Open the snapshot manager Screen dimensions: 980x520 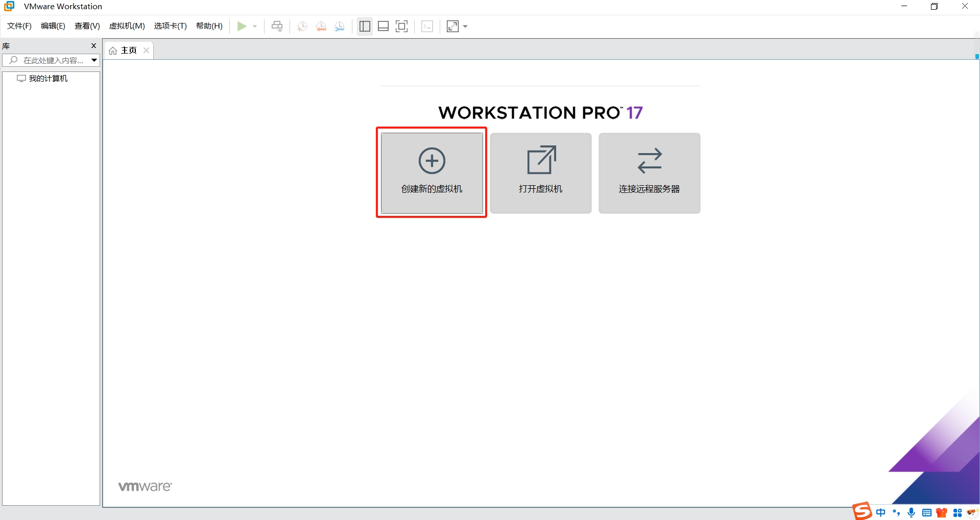coord(340,27)
